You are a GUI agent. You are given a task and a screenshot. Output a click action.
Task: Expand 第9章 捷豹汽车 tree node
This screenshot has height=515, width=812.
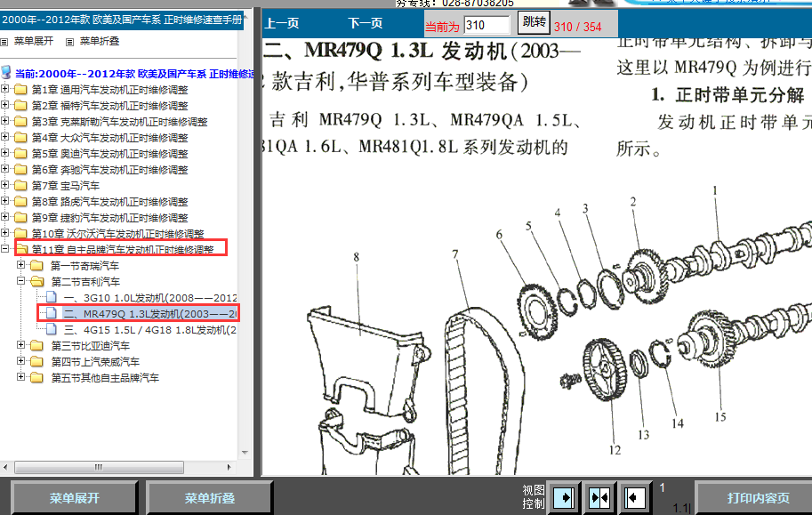(x=4, y=217)
